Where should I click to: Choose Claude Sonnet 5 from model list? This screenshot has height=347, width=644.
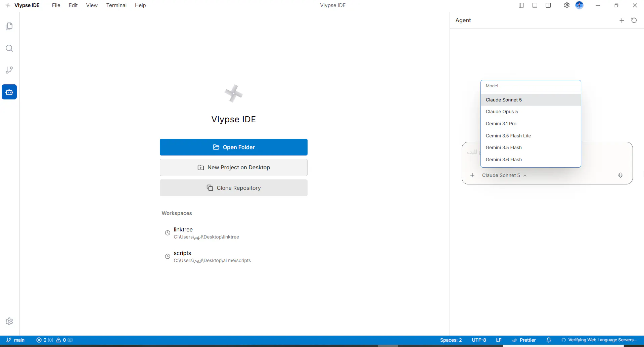click(x=531, y=100)
